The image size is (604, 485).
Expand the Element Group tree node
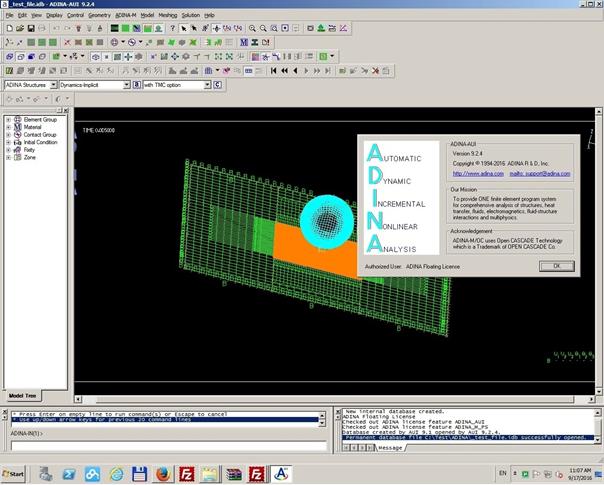(8, 120)
